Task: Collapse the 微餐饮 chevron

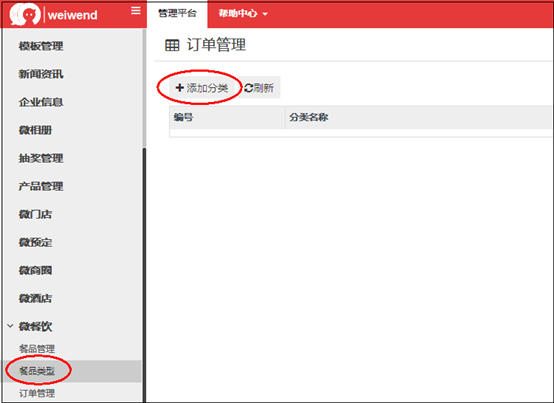Action: tap(11, 326)
